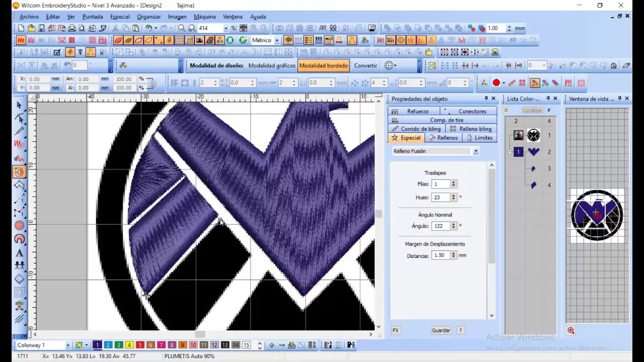Activate the highlighted digitizing tool in left toolbox

[19, 172]
